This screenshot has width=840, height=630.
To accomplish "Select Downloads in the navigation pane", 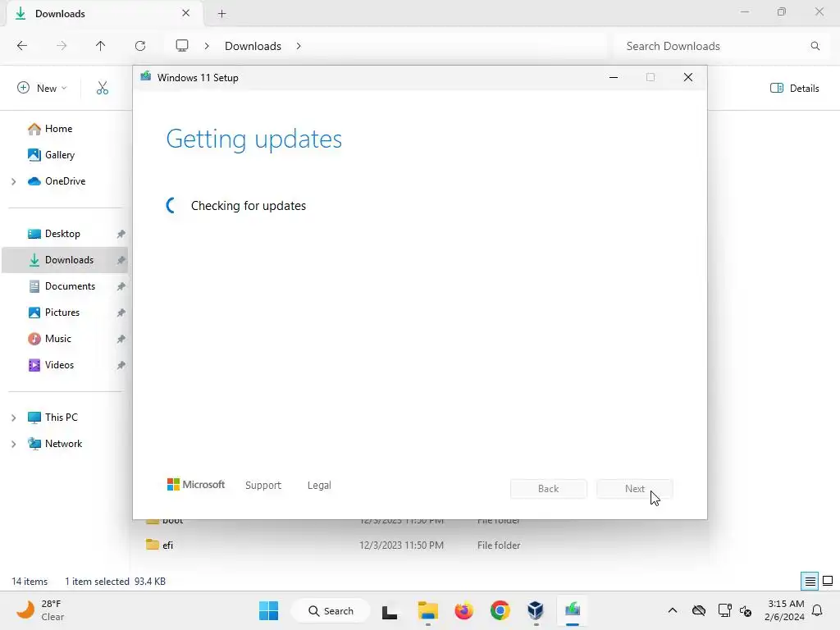I will pos(64,260).
